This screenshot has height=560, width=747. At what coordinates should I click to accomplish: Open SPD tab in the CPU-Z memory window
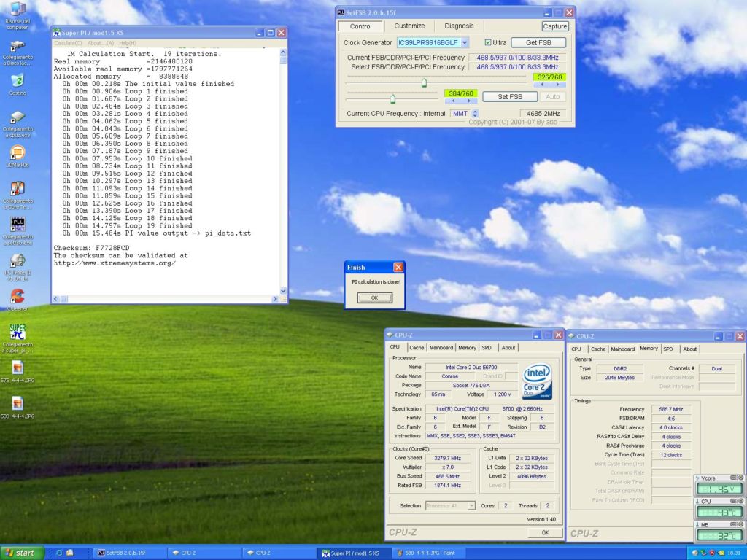(668, 349)
